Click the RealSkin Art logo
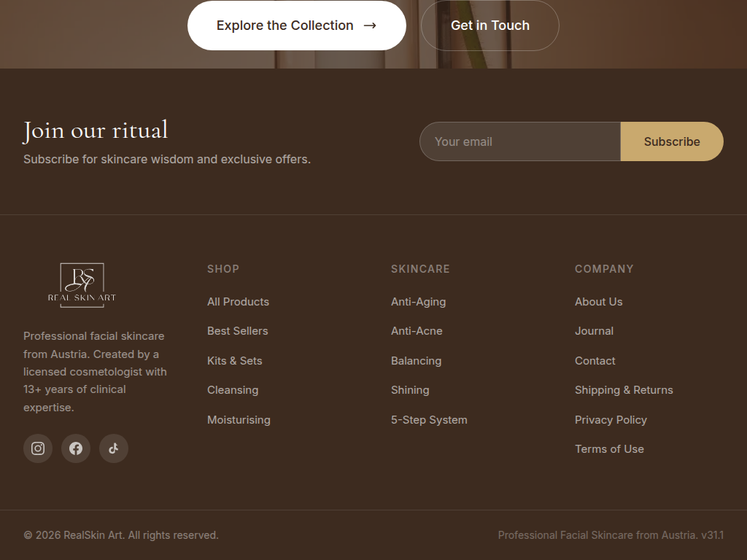The width and height of the screenshot is (747, 560). click(81, 284)
